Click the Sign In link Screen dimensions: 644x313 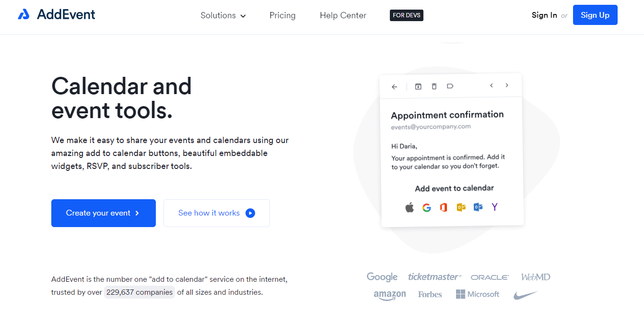pos(544,15)
